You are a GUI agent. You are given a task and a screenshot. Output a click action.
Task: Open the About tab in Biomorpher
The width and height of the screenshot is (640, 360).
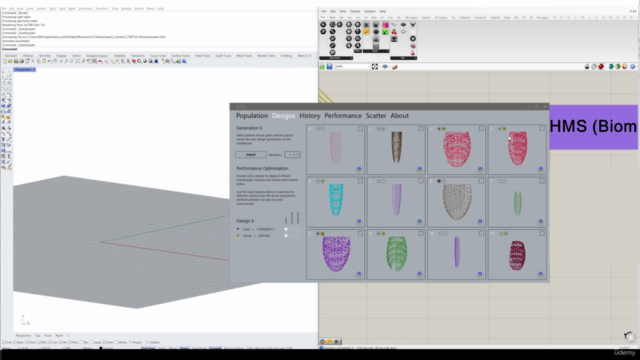click(x=399, y=116)
